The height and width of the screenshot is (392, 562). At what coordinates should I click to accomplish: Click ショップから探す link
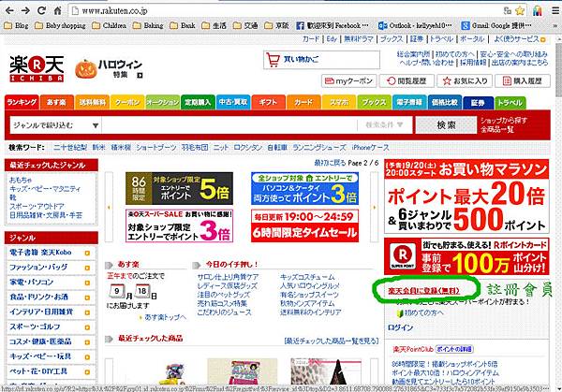click(x=504, y=121)
